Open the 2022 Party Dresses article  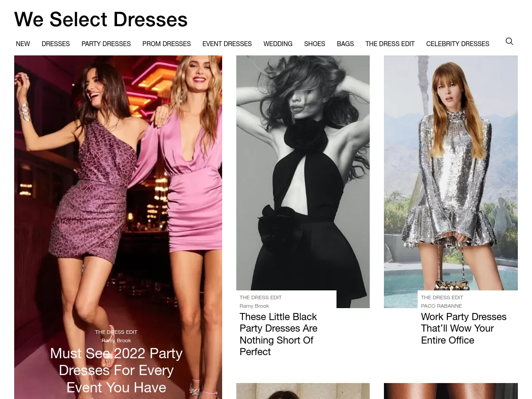point(116,370)
